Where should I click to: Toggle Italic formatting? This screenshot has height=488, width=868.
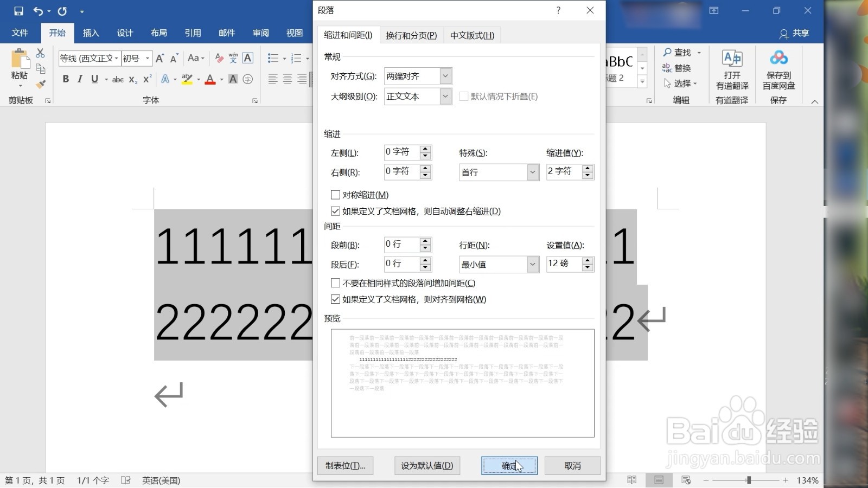(x=80, y=79)
